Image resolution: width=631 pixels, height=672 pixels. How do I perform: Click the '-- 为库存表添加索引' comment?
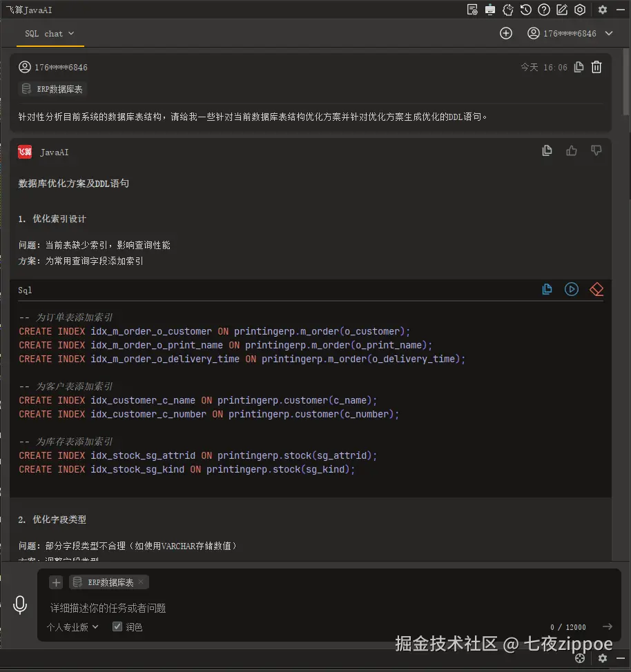[66, 442]
